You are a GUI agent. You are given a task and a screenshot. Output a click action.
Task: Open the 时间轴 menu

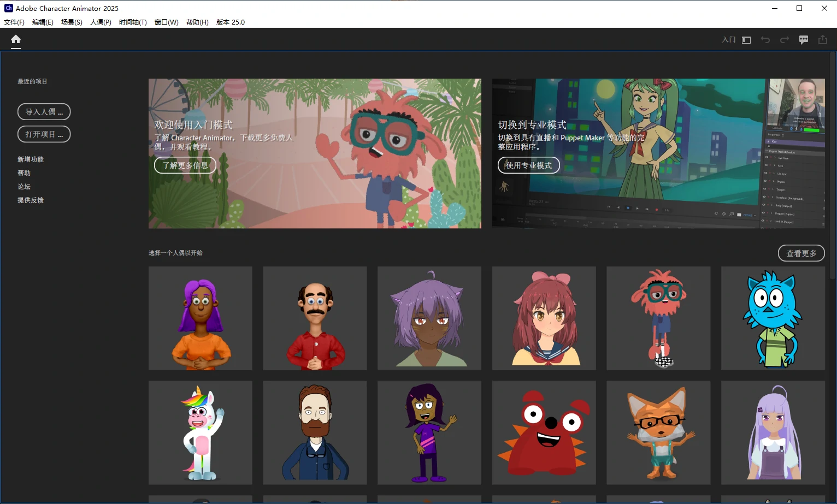pyautogui.click(x=133, y=22)
